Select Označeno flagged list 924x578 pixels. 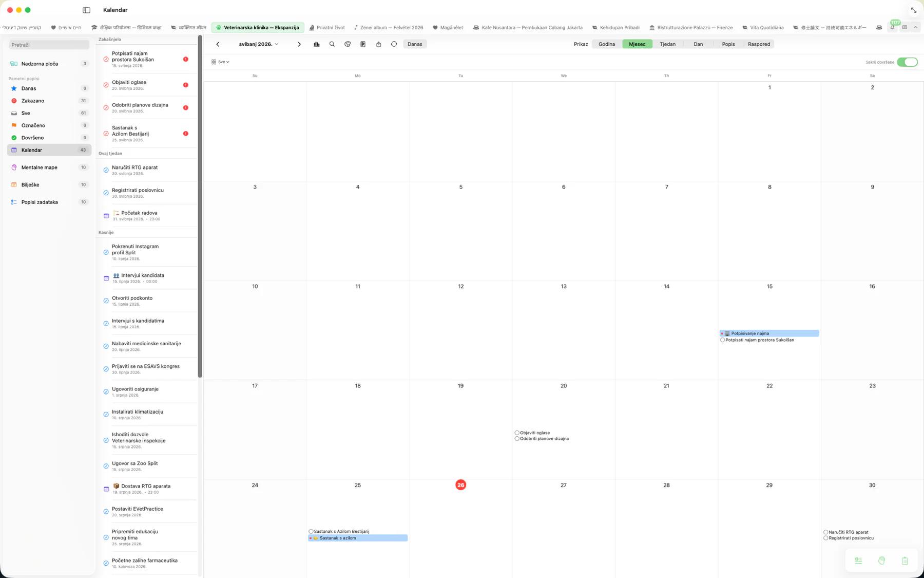click(49, 125)
